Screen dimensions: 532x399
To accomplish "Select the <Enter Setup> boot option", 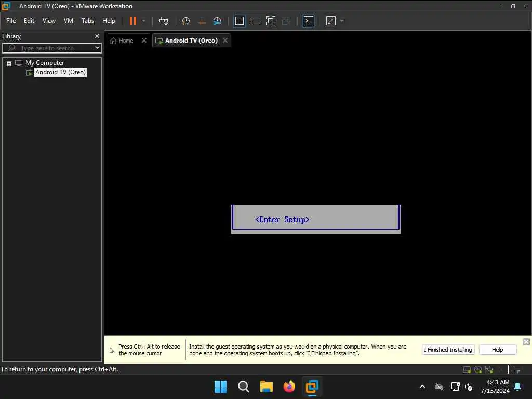I will tap(282, 220).
